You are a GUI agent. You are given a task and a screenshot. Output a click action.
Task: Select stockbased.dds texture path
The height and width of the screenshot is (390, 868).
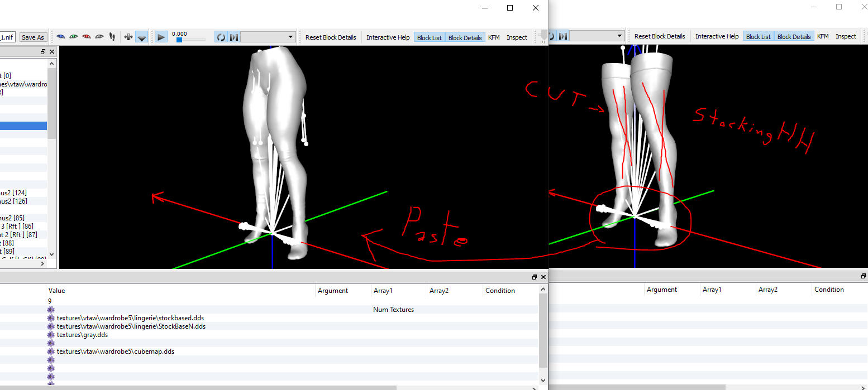pyautogui.click(x=130, y=318)
